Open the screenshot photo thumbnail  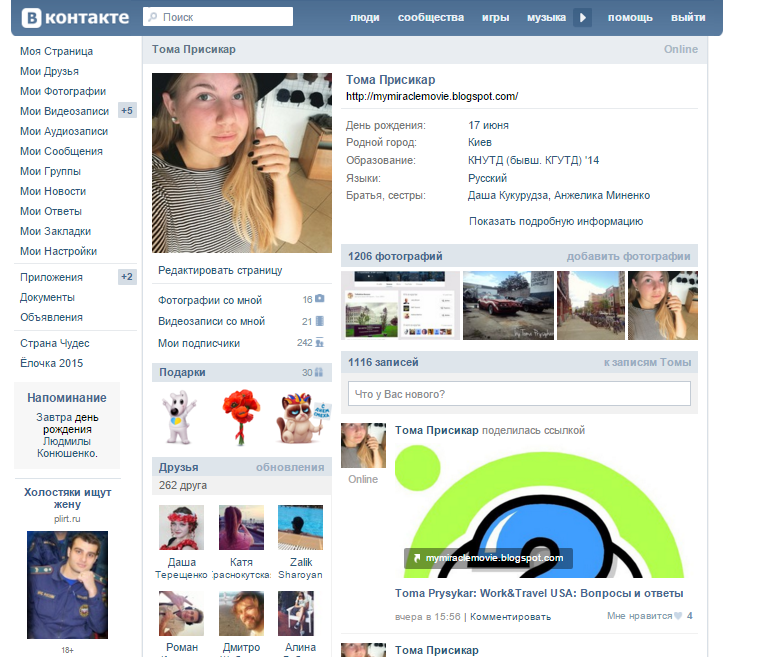click(x=400, y=305)
